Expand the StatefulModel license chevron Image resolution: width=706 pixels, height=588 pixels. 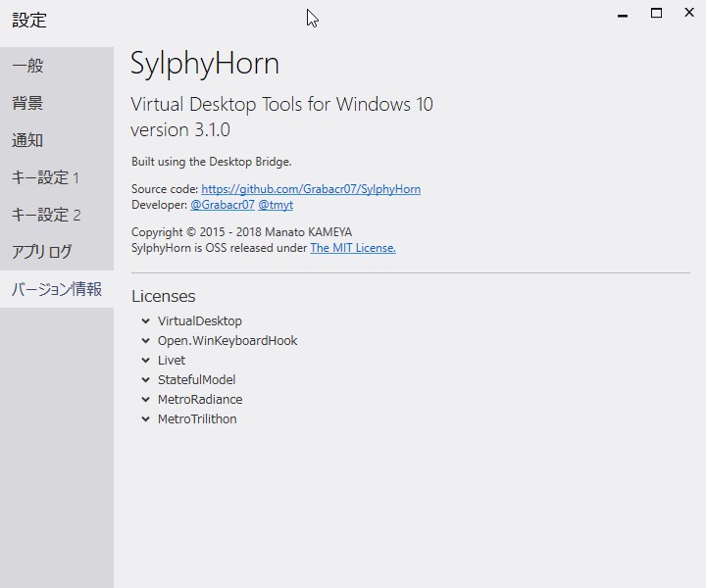pyautogui.click(x=145, y=380)
